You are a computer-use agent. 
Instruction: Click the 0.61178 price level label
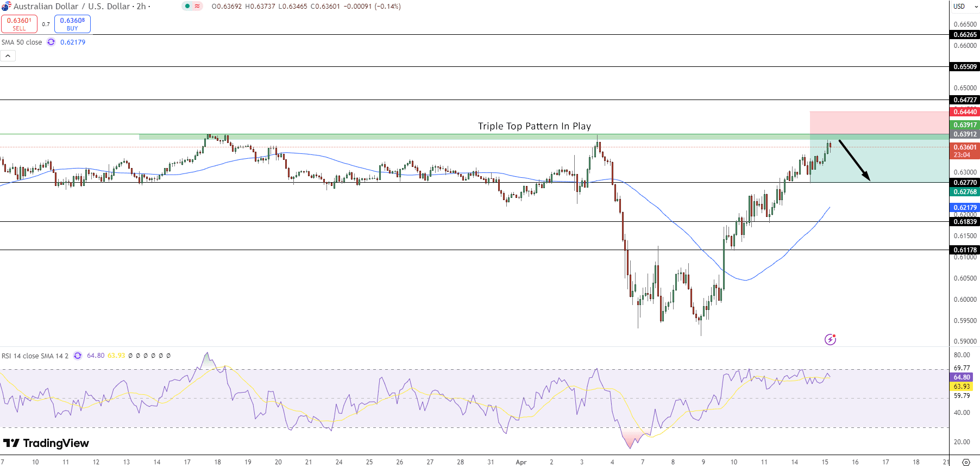point(965,250)
